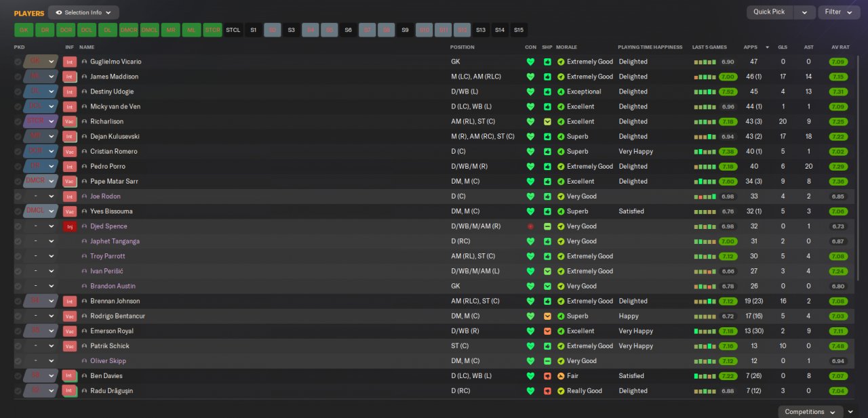This screenshot has height=418, width=868.
Task: Toggle the picked checkmark for Radu Drăgușin
Action: coord(18,391)
